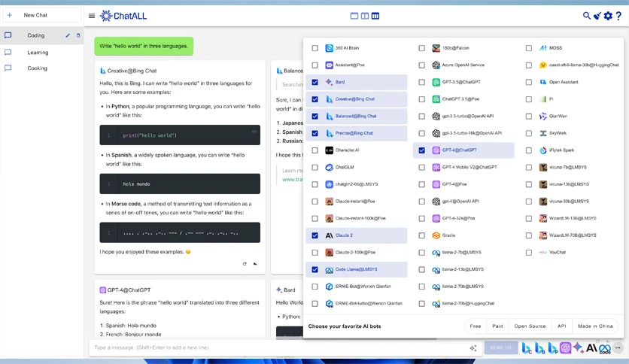Select the QianWen bot label
This screenshot has height=364, width=629.
coord(558,117)
